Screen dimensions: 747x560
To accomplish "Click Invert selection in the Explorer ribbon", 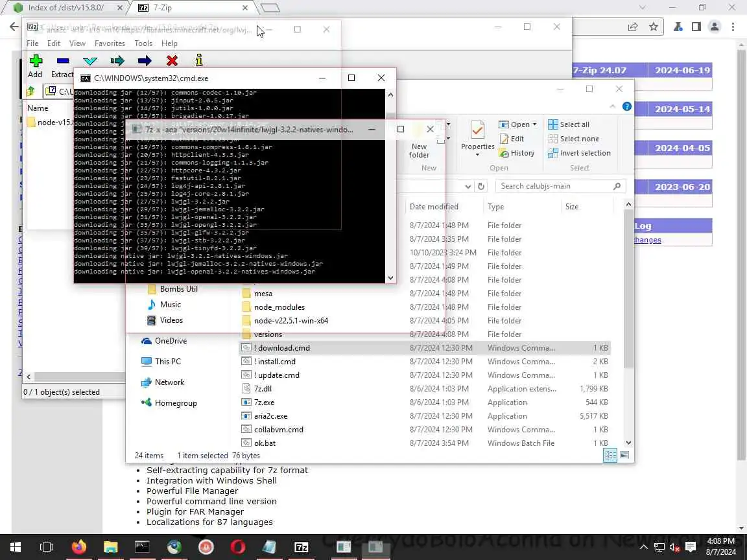I will 579,153.
